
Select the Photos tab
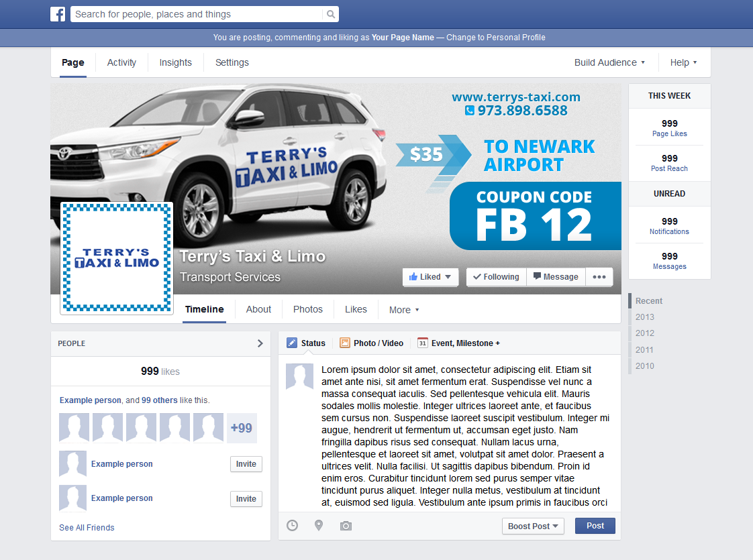(307, 309)
